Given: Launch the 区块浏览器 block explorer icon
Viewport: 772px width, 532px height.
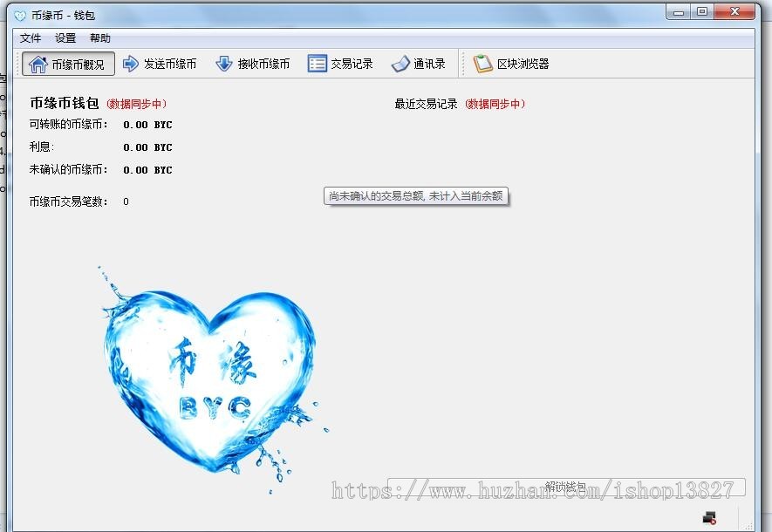Looking at the screenshot, I should [513, 62].
